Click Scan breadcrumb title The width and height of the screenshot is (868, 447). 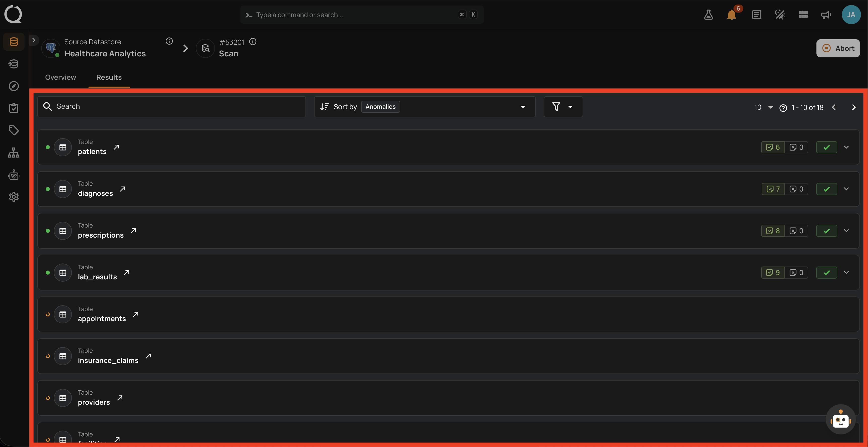pyautogui.click(x=229, y=54)
